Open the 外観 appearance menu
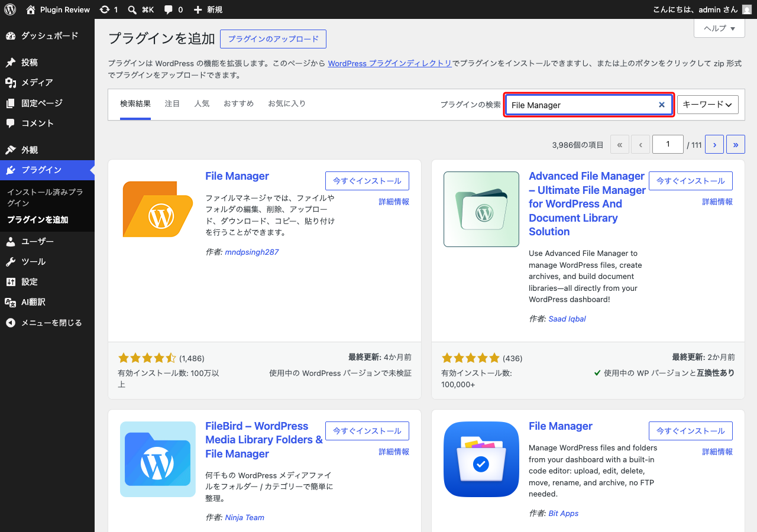The image size is (757, 532). pos(47,150)
